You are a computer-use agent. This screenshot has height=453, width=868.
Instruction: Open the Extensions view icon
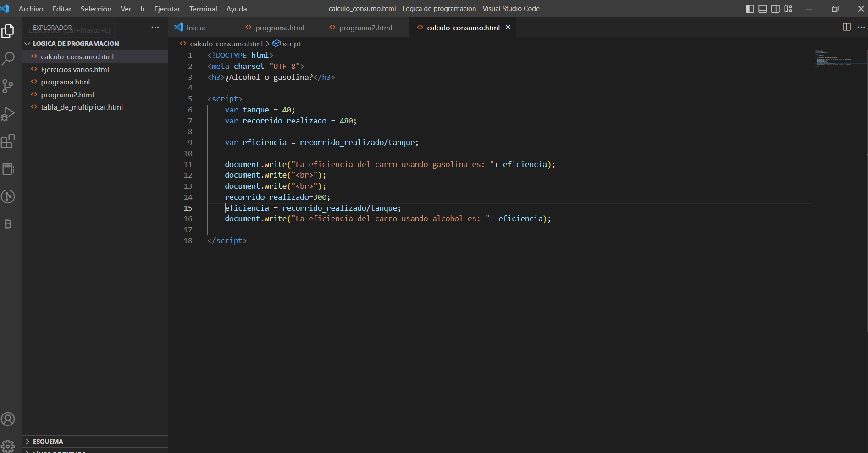[8, 141]
